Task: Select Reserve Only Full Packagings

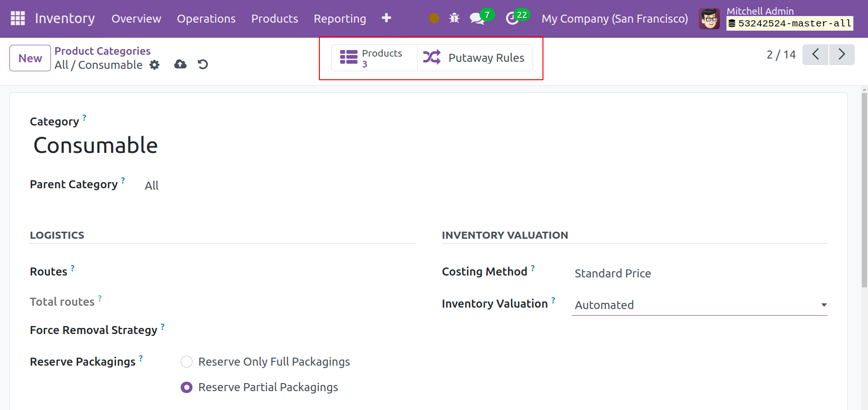Action: (x=187, y=362)
